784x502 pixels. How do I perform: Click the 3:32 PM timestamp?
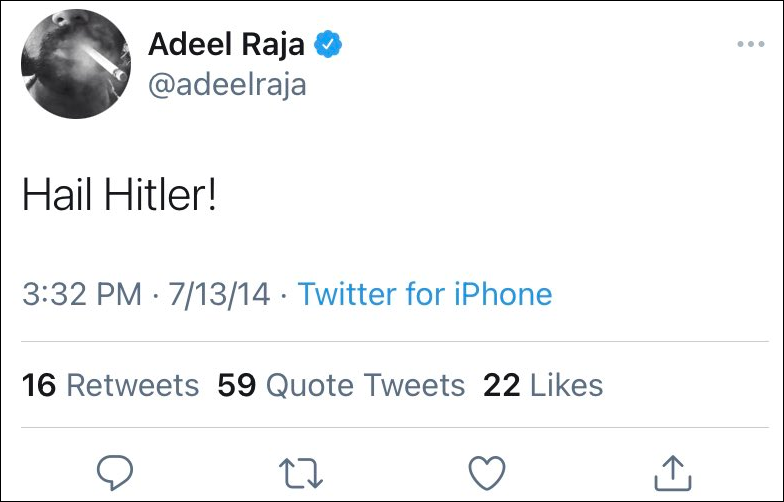pos(81,294)
